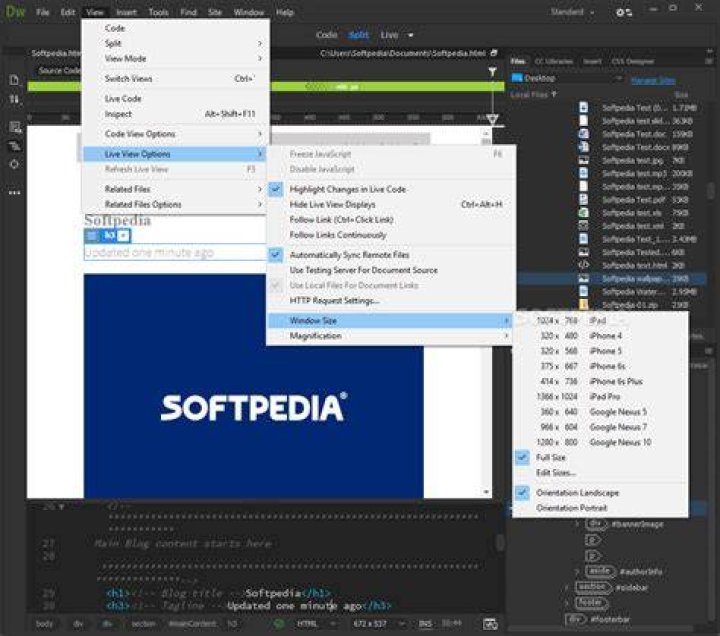Click the Softpedia test.html code icon
This screenshot has height=636, width=720.
click(583, 265)
